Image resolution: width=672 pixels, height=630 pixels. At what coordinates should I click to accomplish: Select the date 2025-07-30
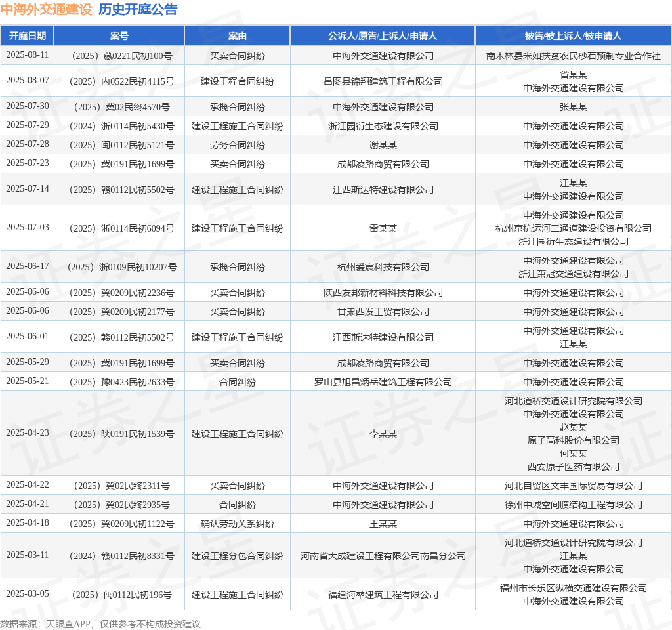click(28, 106)
